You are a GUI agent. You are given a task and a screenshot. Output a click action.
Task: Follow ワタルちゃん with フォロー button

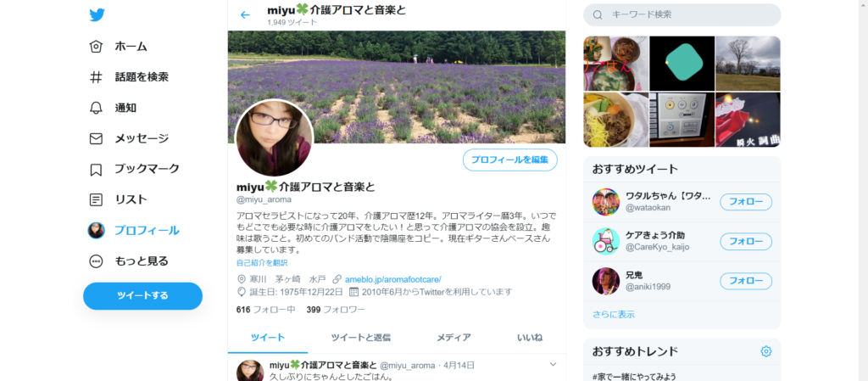pyautogui.click(x=746, y=202)
